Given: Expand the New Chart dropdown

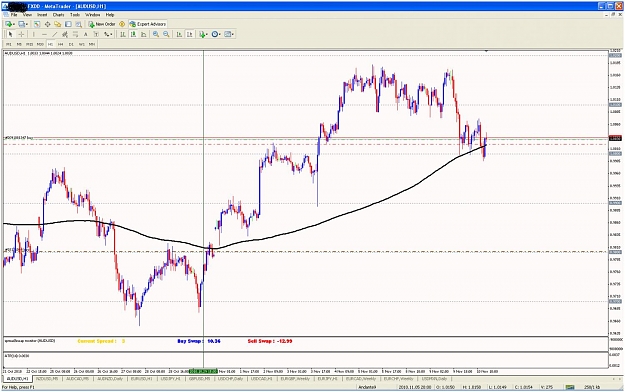Looking at the screenshot, I should pos(10,24).
